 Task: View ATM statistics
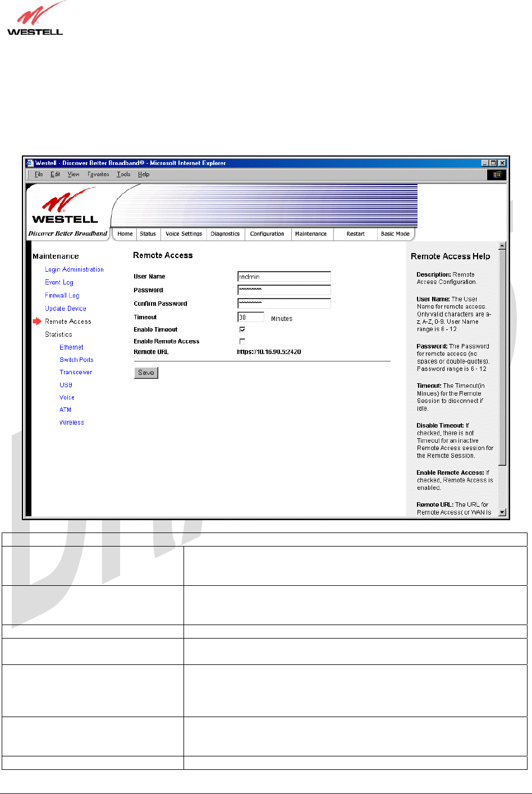click(65, 410)
